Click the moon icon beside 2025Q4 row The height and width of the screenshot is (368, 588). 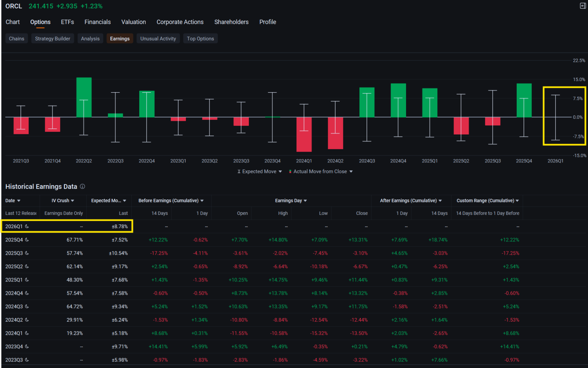(x=27, y=240)
